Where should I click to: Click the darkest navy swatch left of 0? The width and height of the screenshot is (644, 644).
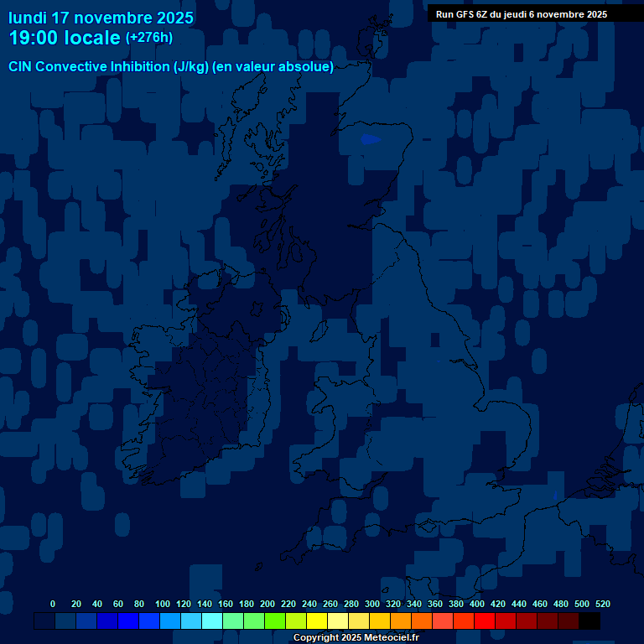coord(44,621)
